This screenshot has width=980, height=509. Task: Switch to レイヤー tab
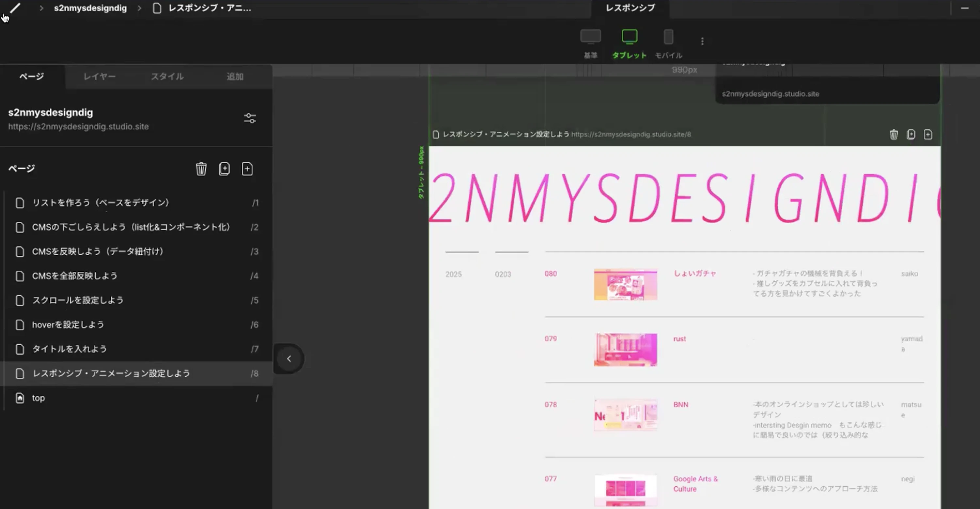tap(99, 76)
